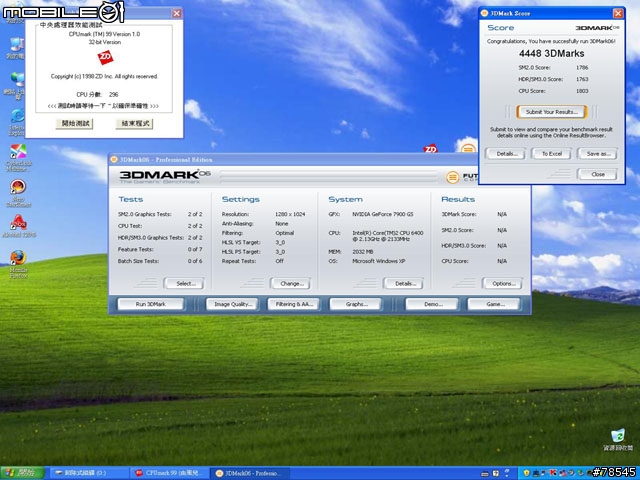Viewport: 640px width, 480px height.
Task: Click Filtering value 'Optimal'
Action: pyautogui.click(x=284, y=233)
